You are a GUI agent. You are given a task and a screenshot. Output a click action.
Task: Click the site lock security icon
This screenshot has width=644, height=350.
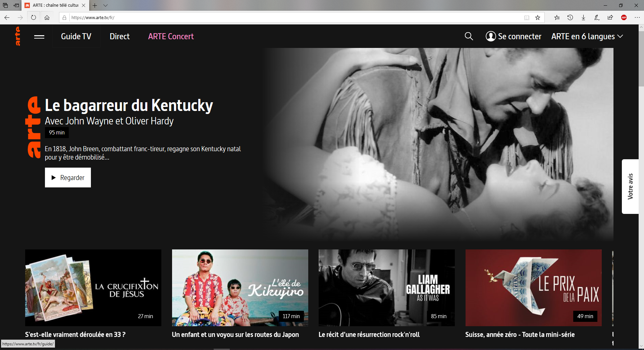click(x=64, y=17)
